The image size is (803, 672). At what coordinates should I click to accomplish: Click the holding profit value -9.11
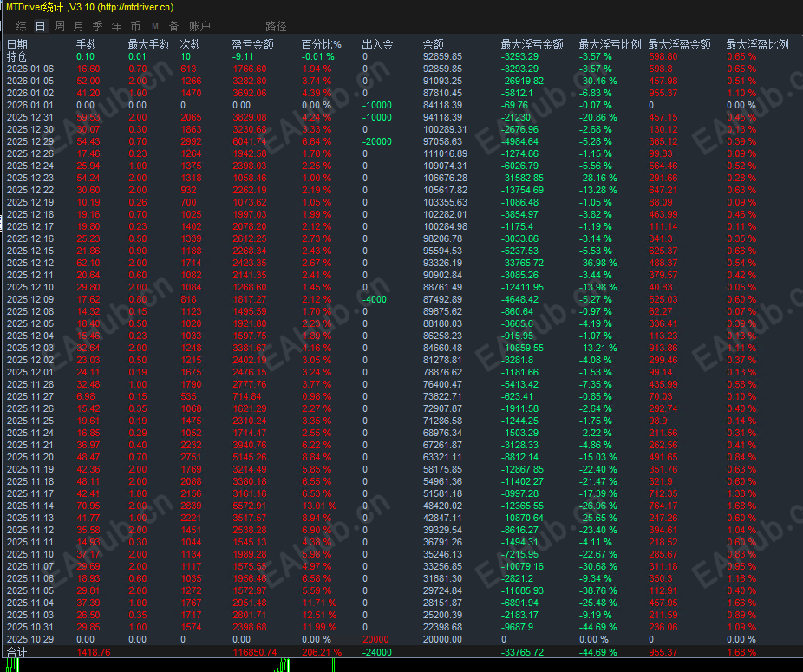pyautogui.click(x=243, y=56)
